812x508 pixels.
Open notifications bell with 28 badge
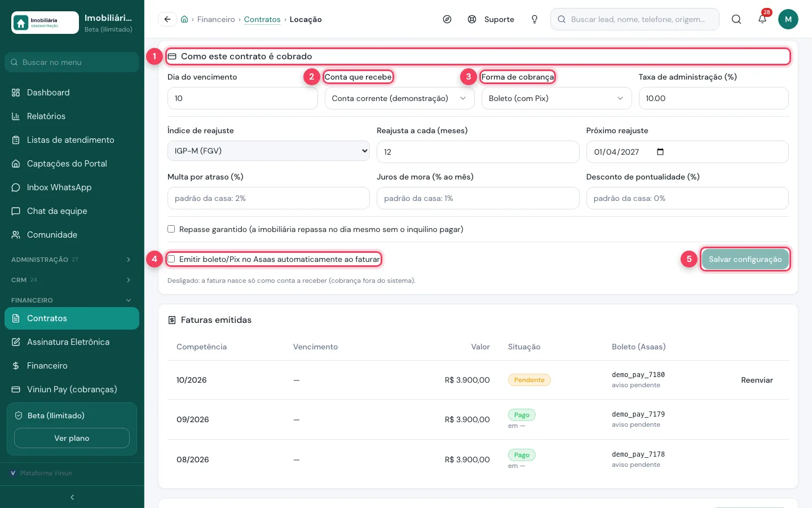coord(762,18)
